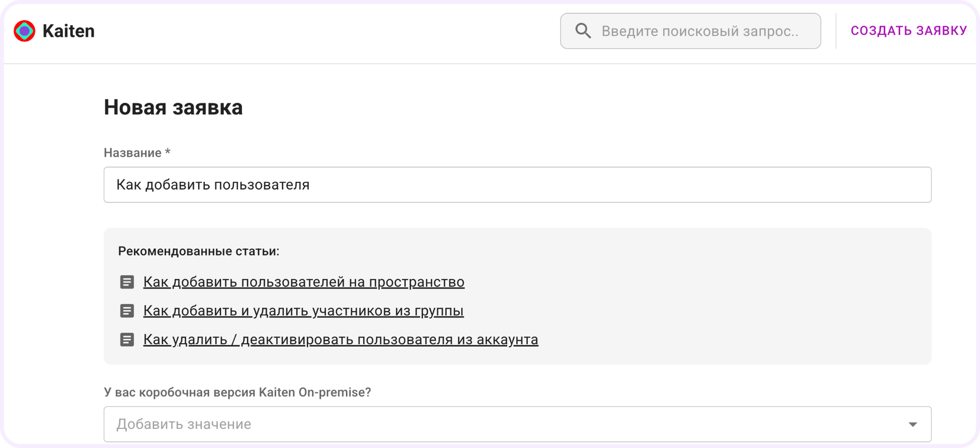Click the document icon beside 'Как удалить / деактивировать пользователя'
Screen dimensions: 980x448
(127, 340)
